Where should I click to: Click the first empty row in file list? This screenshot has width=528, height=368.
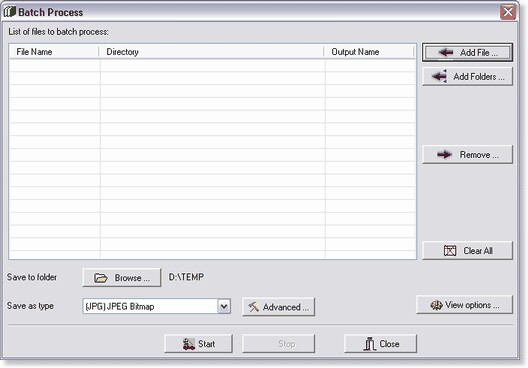point(212,65)
